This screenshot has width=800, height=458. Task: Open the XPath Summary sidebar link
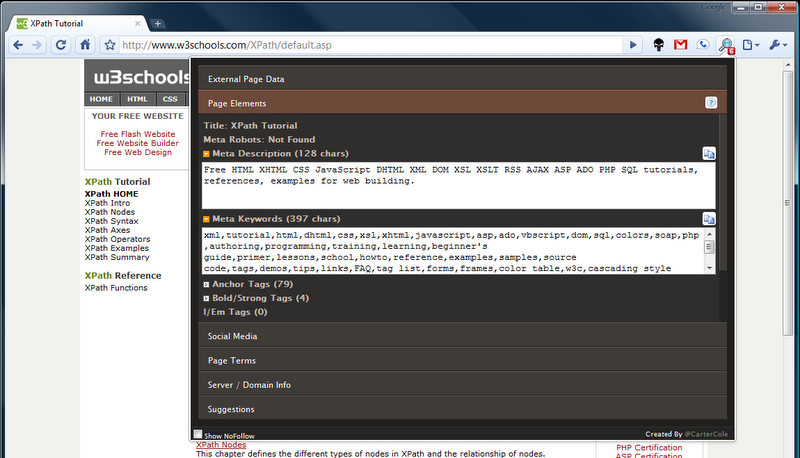(x=117, y=258)
